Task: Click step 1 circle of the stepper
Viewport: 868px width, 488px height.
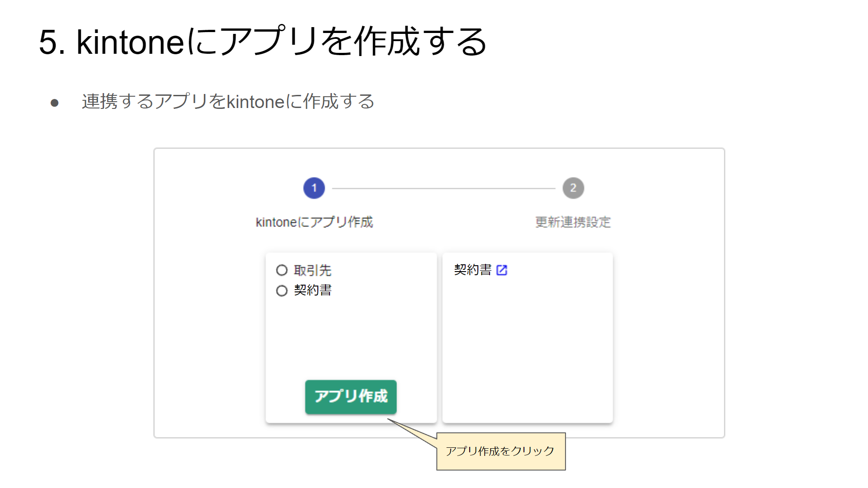Action: pos(314,188)
